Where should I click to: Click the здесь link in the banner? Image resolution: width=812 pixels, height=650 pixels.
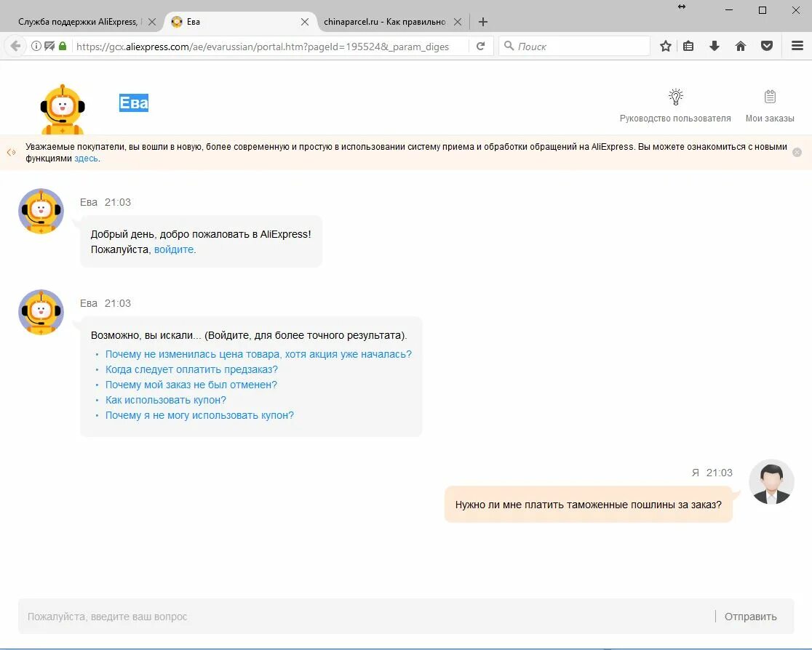tap(86, 159)
